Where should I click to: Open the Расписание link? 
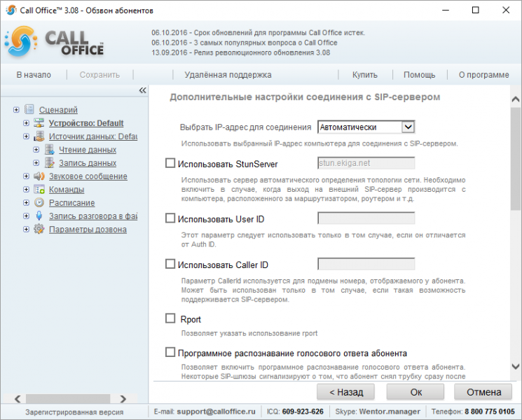[72, 203]
